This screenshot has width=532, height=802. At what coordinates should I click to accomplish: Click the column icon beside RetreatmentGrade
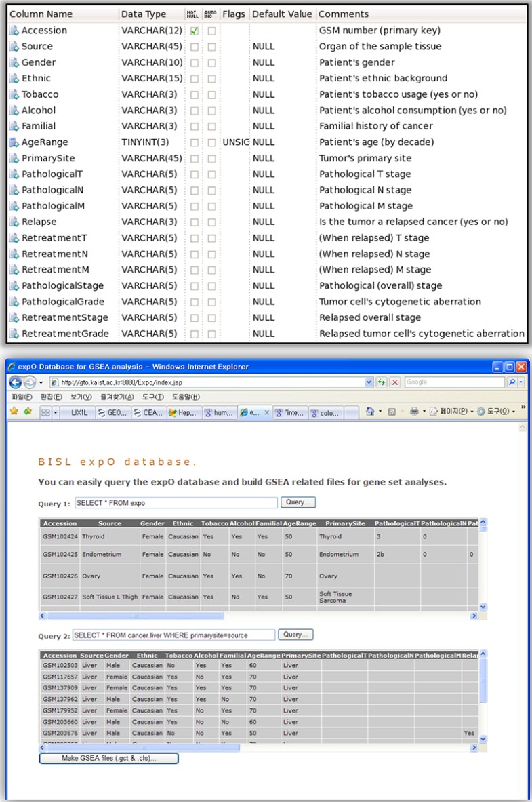tap(14, 334)
